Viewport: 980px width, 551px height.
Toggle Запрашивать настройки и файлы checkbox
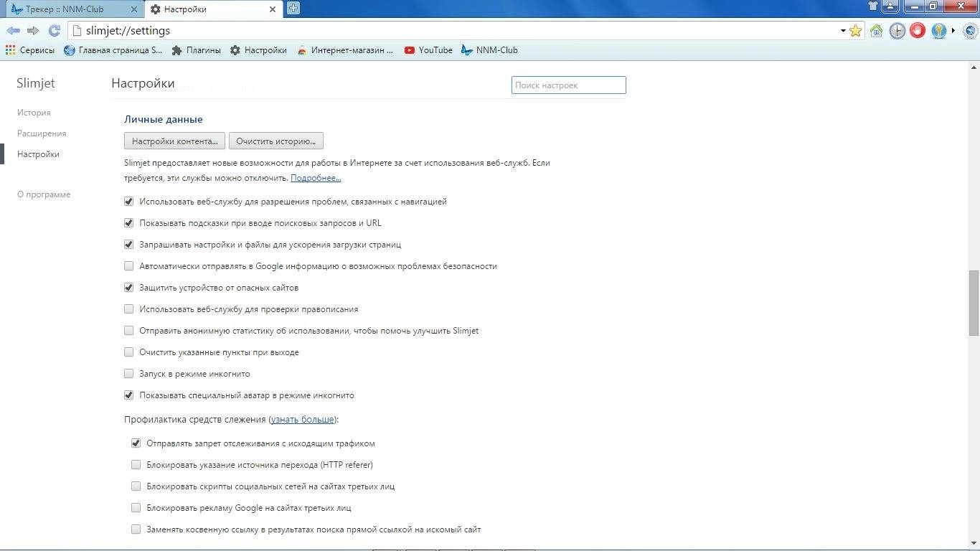coord(129,245)
